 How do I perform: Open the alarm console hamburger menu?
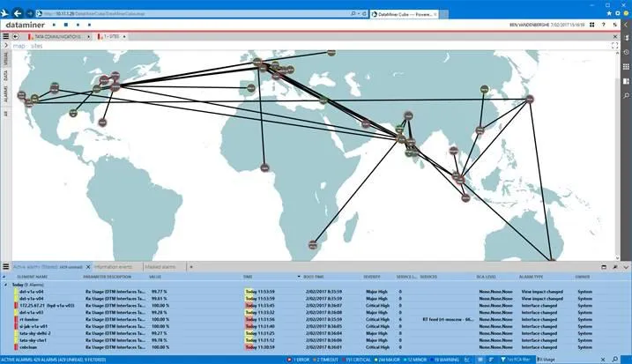5,266
